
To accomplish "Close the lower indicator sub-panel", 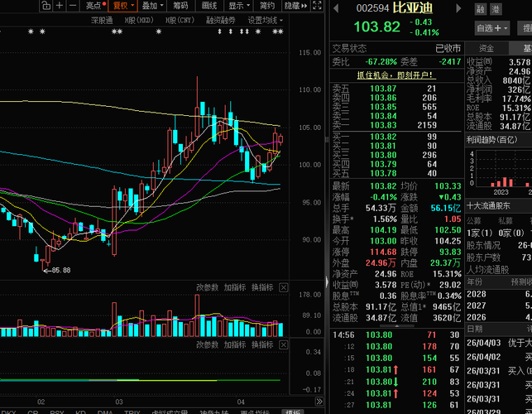I will pos(283,345).
